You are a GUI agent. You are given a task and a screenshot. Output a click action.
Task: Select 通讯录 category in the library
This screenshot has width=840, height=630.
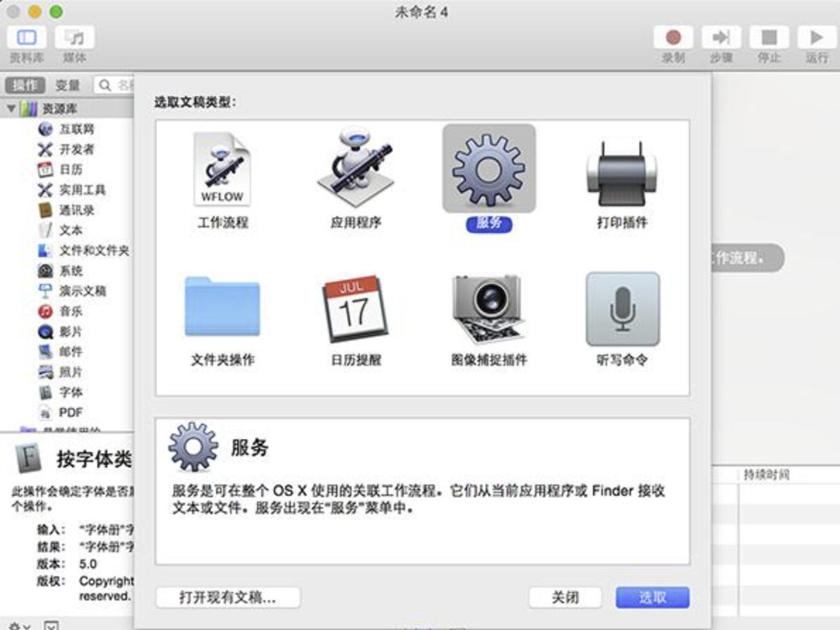click(66, 210)
